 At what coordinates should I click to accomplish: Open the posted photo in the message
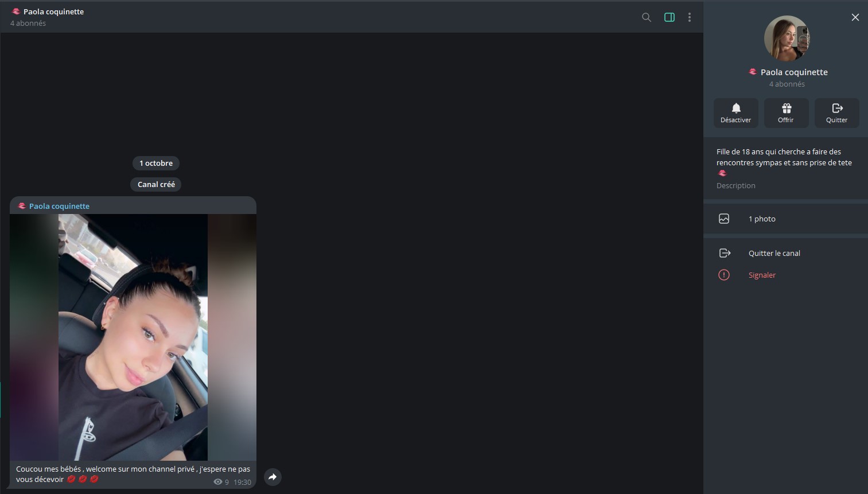pyautogui.click(x=133, y=337)
